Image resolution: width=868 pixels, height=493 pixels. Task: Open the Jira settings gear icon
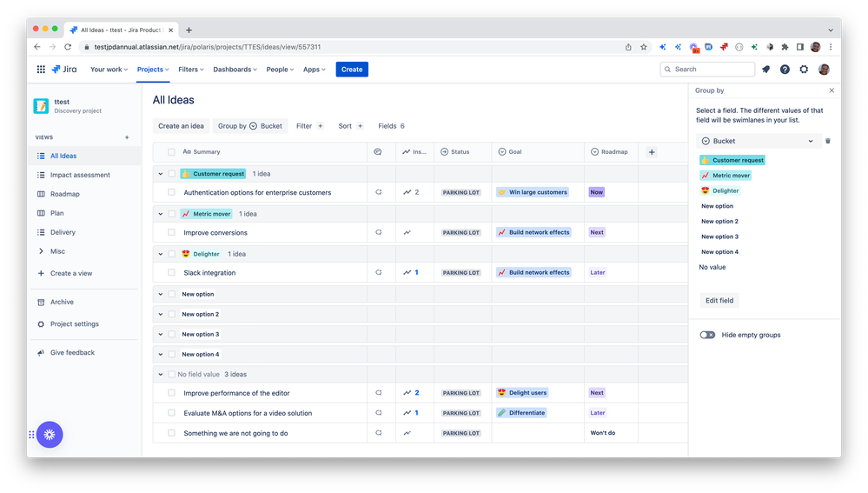coord(804,70)
